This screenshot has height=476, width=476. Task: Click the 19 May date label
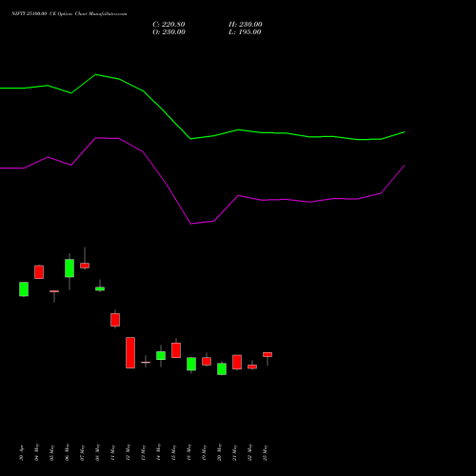coord(204,452)
